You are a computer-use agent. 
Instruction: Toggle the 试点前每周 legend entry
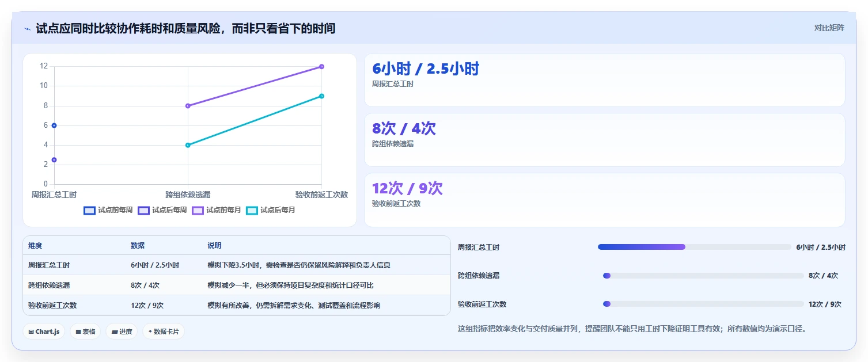coord(108,210)
